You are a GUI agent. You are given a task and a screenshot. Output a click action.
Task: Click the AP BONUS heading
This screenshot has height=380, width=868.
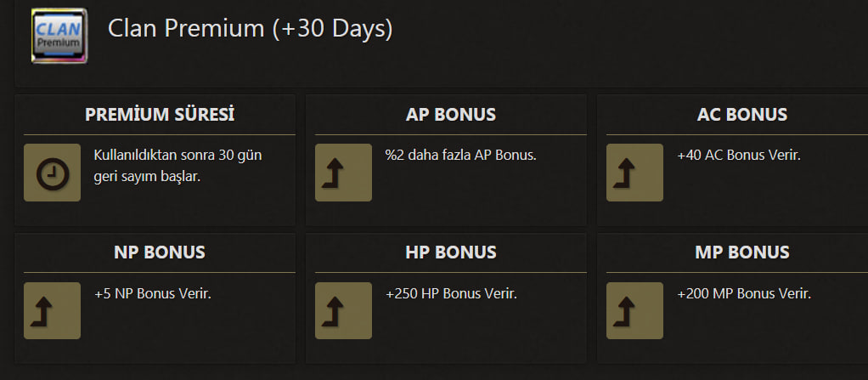(x=451, y=115)
